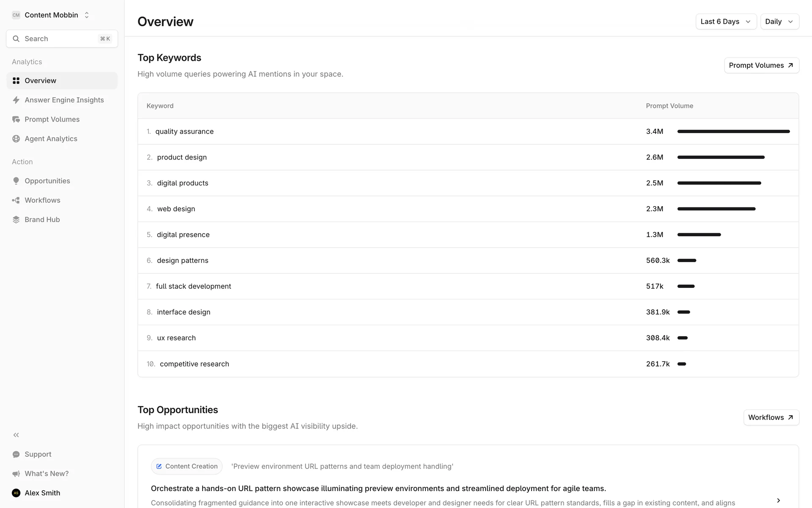Open the Agent Analytics menu item
Screen dimensions: 812x508
51,139
